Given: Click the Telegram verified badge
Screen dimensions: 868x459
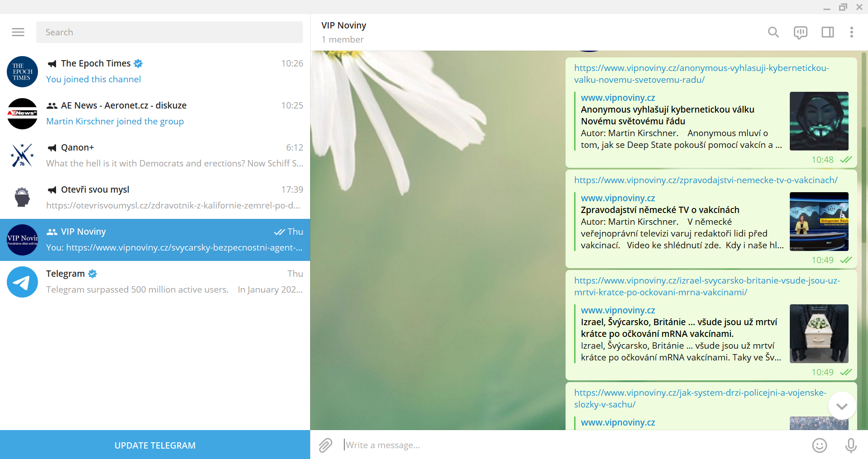Looking at the screenshot, I should click(x=93, y=274).
